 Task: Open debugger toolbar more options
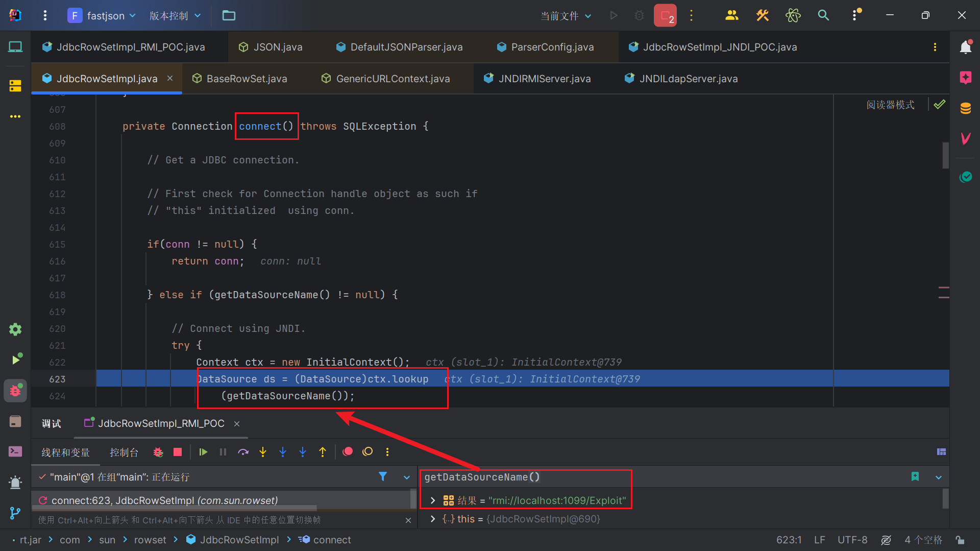click(x=387, y=452)
